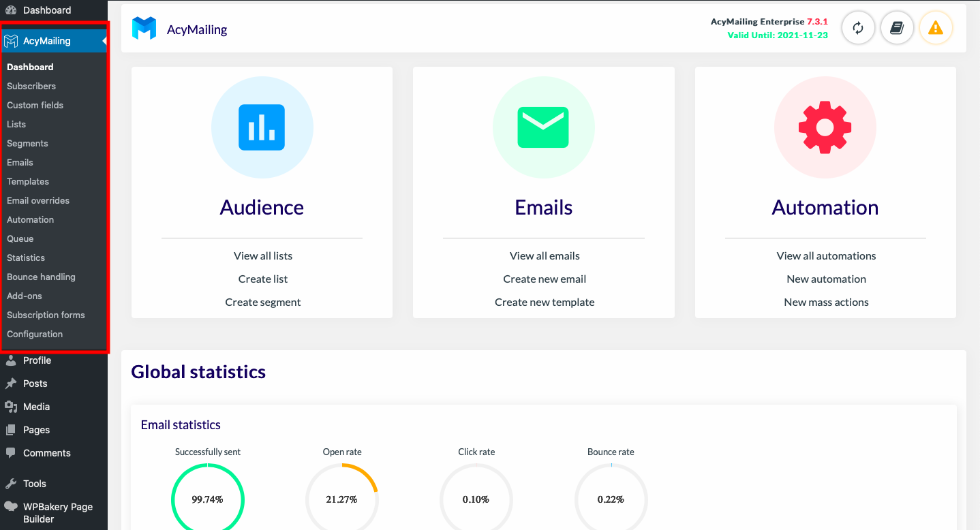Open Add-ons in the sidebar
The width and height of the screenshot is (980, 530).
click(25, 296)
